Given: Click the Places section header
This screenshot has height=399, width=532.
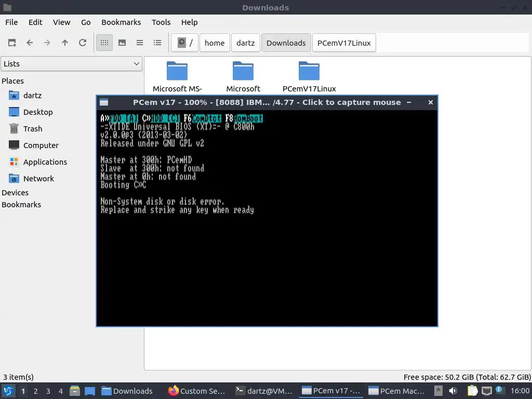Looking at the screenshot, I should click(x=12, y=81).
